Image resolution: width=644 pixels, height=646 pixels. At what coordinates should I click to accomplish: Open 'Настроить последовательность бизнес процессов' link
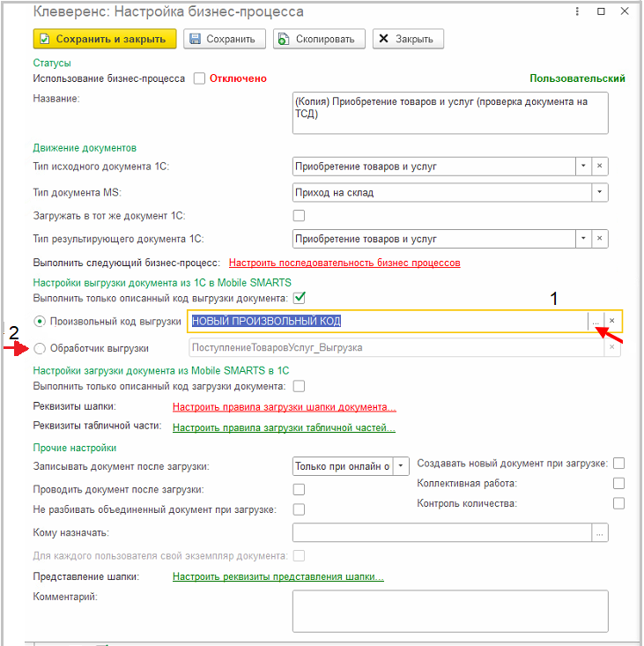[344, 263]
